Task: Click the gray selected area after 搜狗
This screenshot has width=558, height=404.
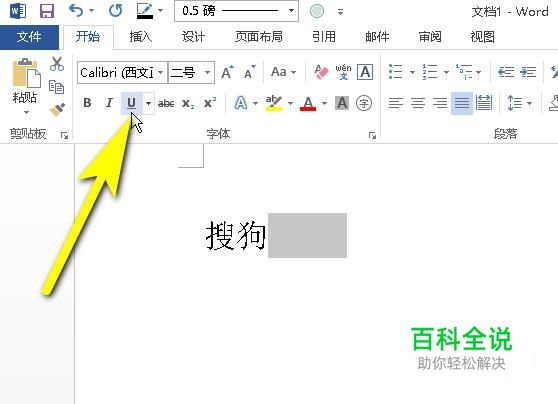Action: point(307,235)
